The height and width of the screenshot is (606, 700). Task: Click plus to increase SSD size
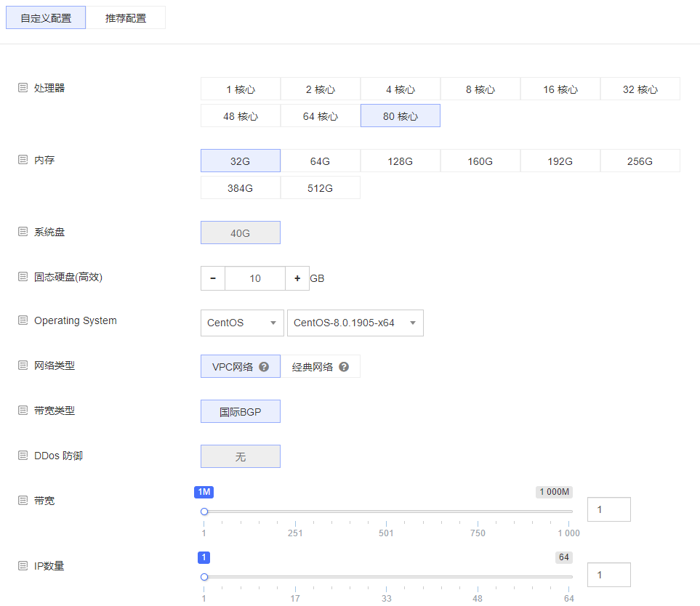point(298,278)
